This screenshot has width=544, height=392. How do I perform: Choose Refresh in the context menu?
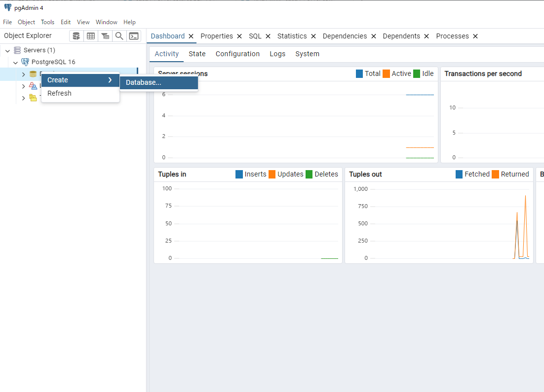click(59, 93)
